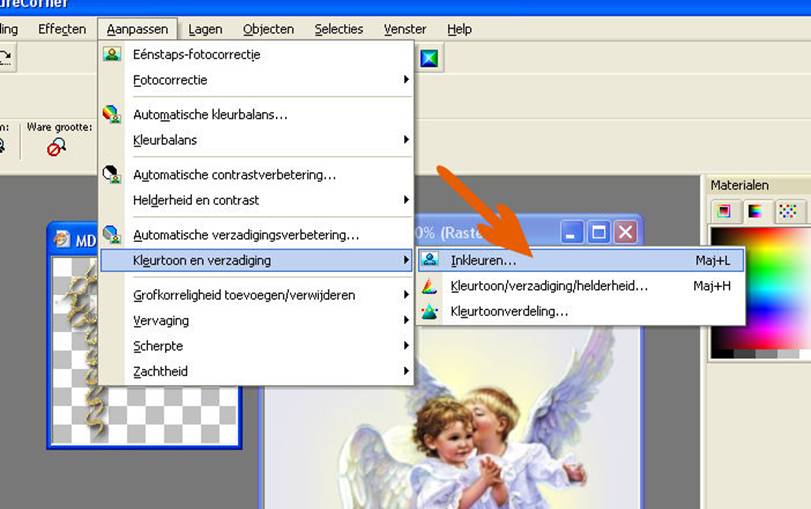This screenshot has height=509, width=811.
Task: Open the Effecten menu
Action: click(62, 29)
